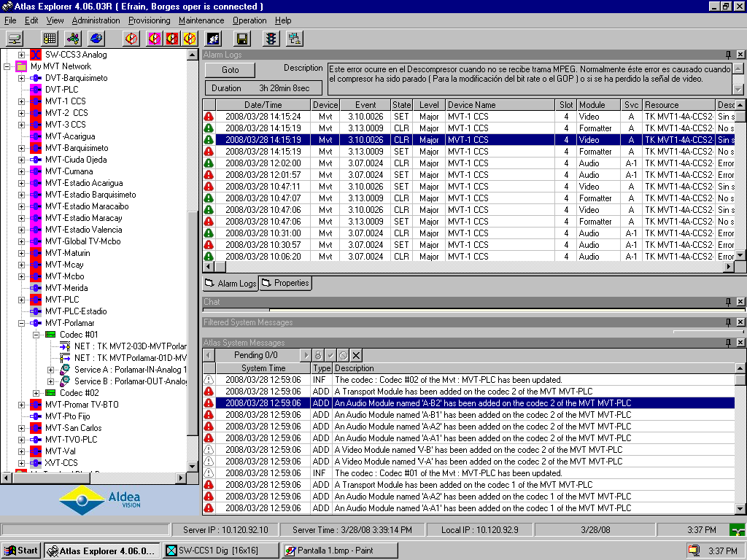This screenshot has height=560, width=747.
Task: Click the magenta-background alarm filter icon
Action: pos(155,39)
